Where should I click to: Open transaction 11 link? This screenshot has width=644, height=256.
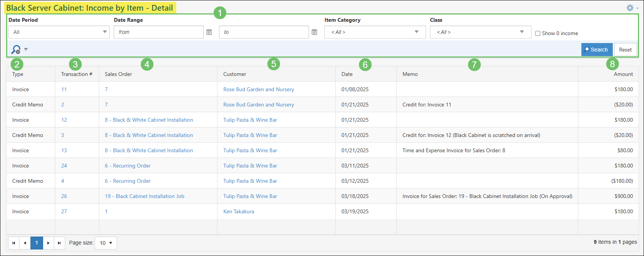64,89
